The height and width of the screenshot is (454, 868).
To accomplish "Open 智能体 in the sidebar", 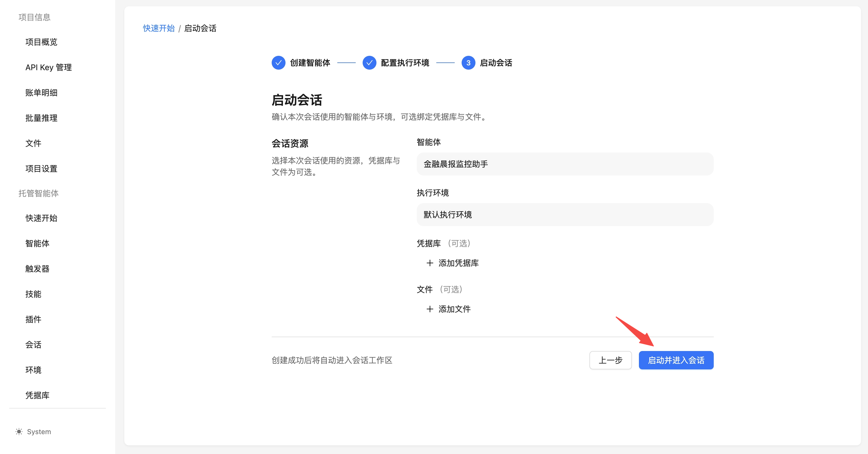I will pyautogui.click(x=37, y=243).
